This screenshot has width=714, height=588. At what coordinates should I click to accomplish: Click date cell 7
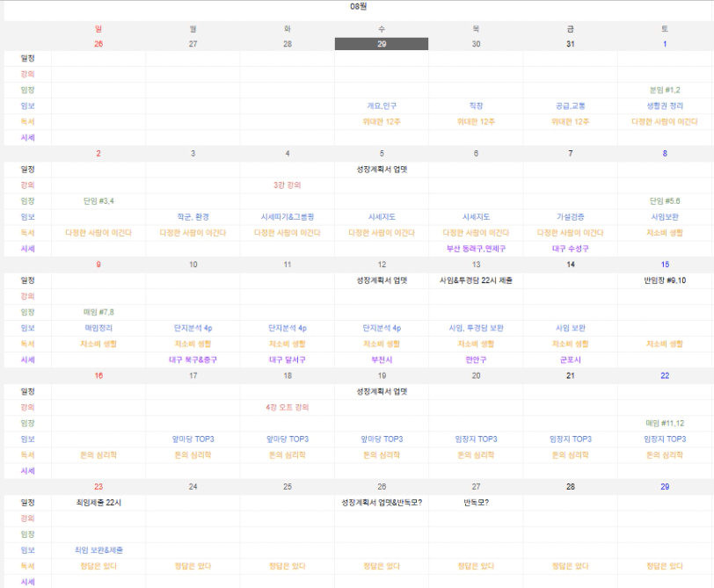coord(570,153)
